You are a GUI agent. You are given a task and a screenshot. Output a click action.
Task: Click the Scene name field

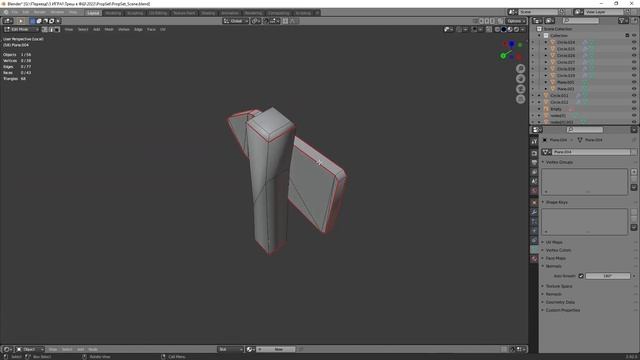click(538, 12)
